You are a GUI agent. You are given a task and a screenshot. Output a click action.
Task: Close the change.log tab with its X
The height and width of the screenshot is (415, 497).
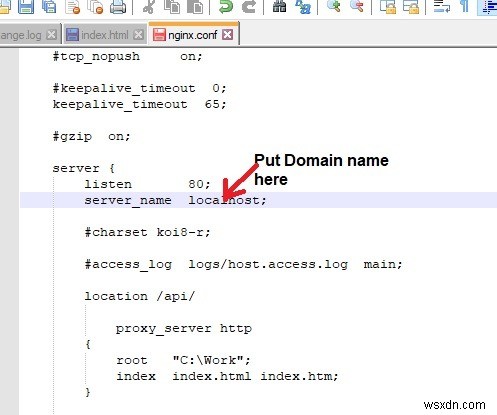pyautogui.click(x=51, y=35)
